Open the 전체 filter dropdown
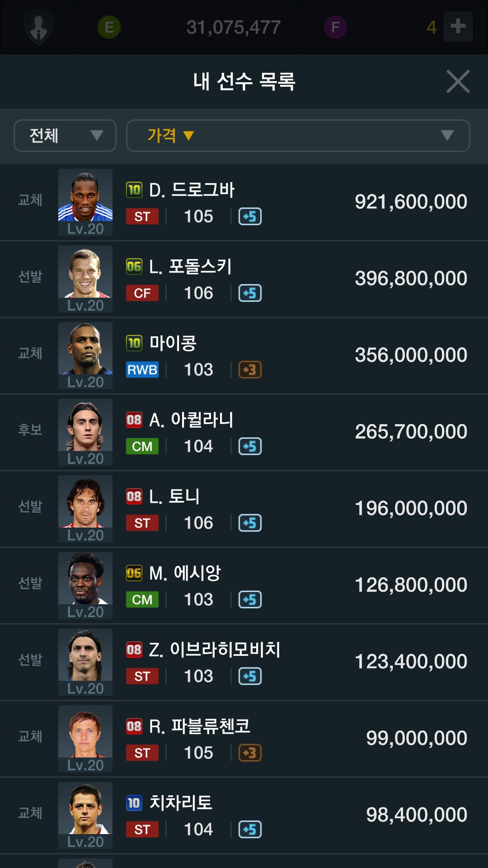 point(65,136)
